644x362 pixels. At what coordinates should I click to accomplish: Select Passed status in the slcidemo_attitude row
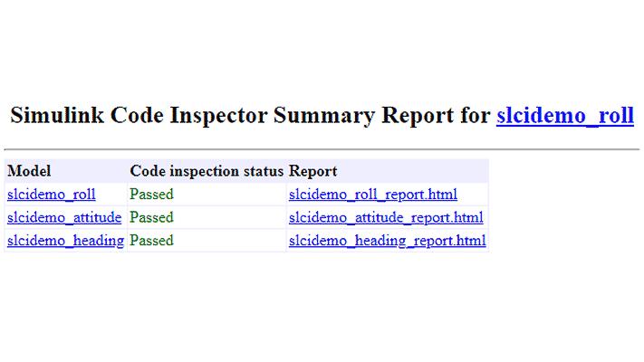click(151, 218)
